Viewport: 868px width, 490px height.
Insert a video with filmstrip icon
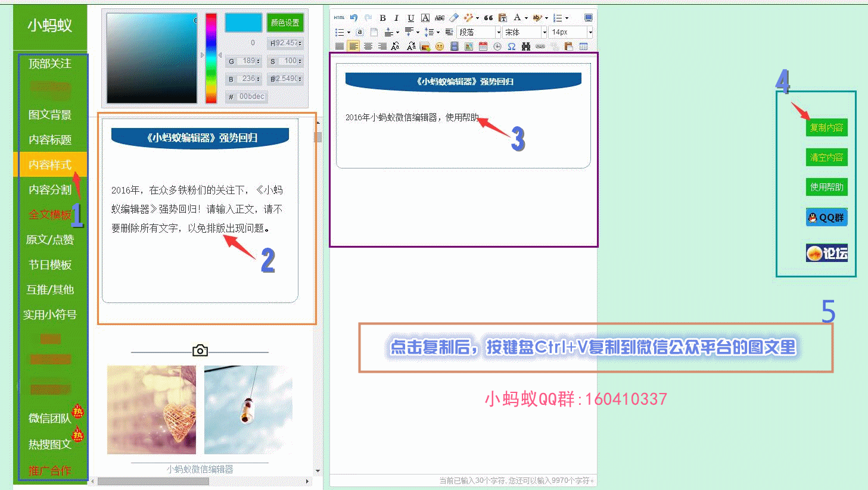pos(455,46)
